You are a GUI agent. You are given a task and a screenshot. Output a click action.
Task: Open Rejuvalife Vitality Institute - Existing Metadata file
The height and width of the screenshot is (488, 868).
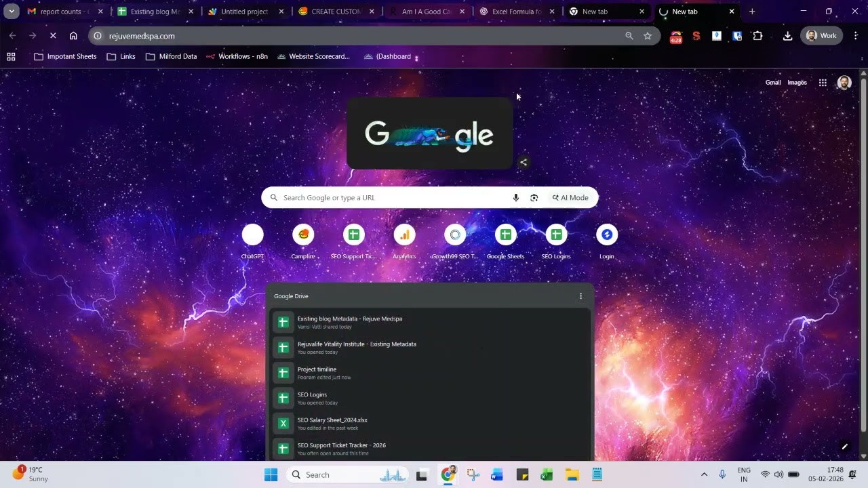point(430,348)
